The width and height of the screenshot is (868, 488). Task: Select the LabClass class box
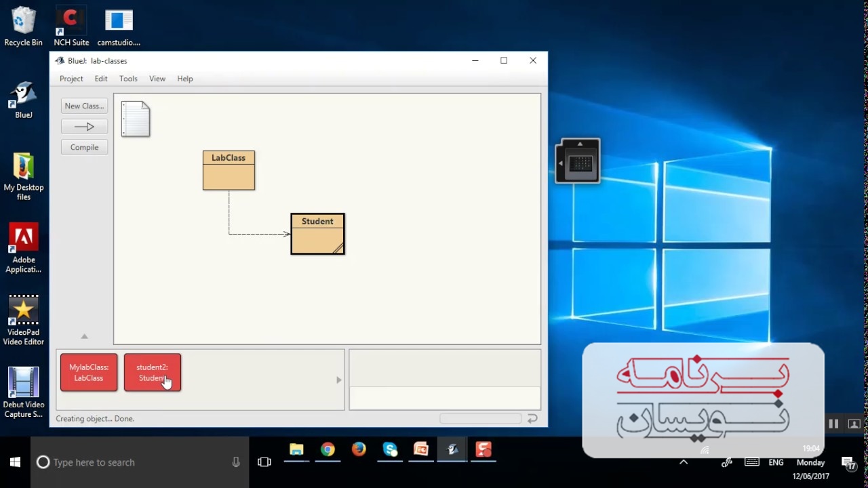click(229, 170)
